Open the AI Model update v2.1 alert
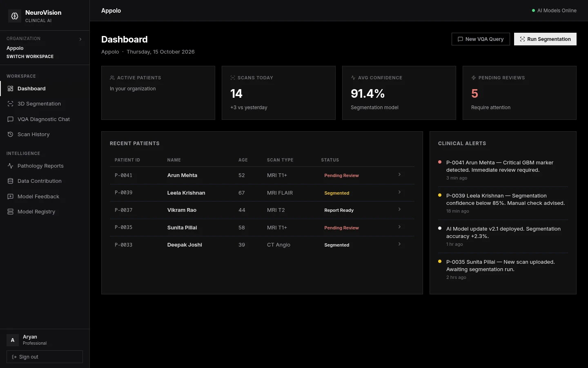Screen dimensions: 588x368 [503, 236]
